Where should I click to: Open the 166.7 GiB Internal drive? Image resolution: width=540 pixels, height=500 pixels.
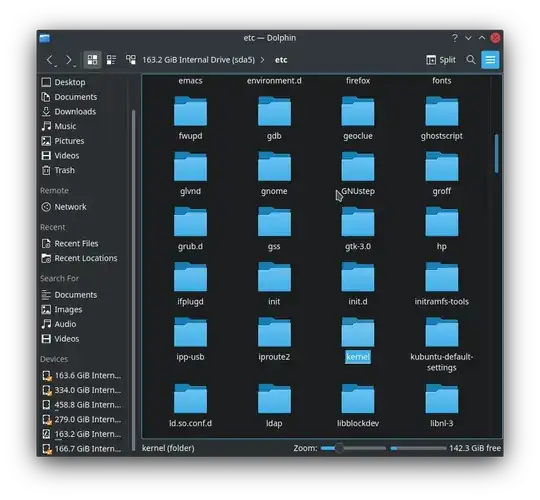pyautogui.click(x=83, y=449)
